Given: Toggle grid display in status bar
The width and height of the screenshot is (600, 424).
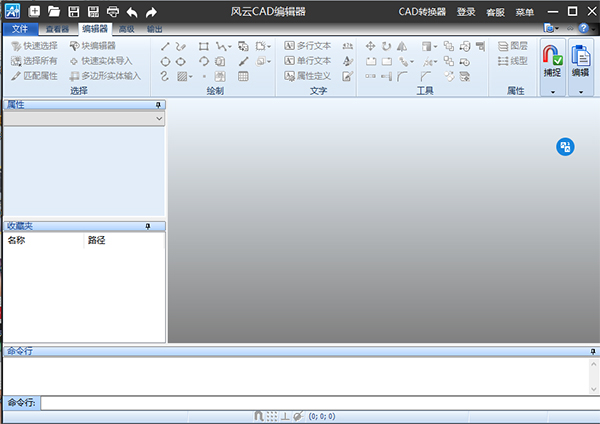Looking at the screenshot, I should [271, 415].
